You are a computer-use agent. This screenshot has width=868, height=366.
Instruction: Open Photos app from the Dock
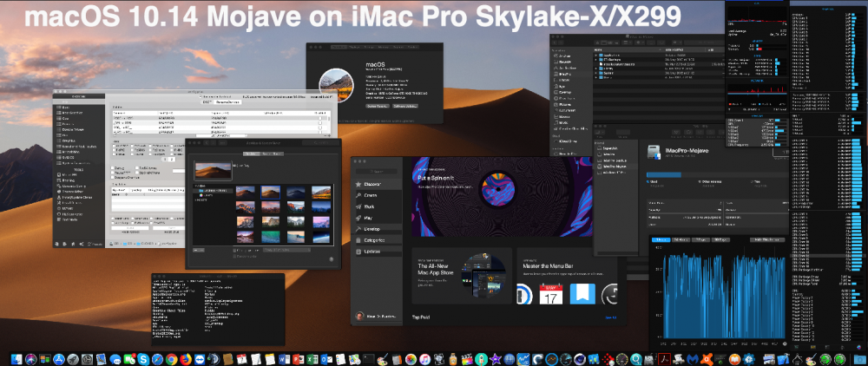point(411,359)
